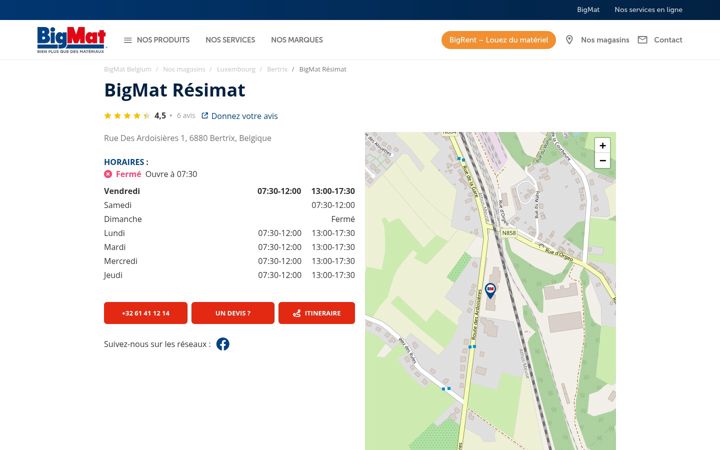Open the Contact page
The width and height of the screenshot is (720, 450).
coord(668,40)
